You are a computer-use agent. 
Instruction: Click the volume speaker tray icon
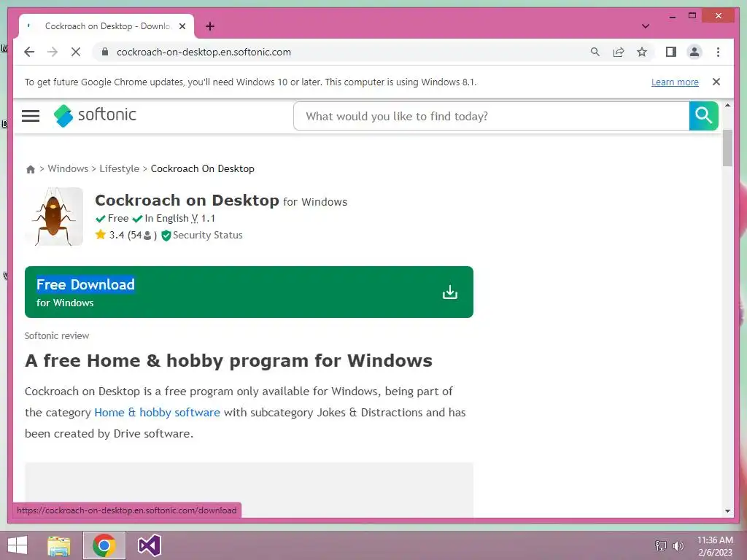coord(678,545)
